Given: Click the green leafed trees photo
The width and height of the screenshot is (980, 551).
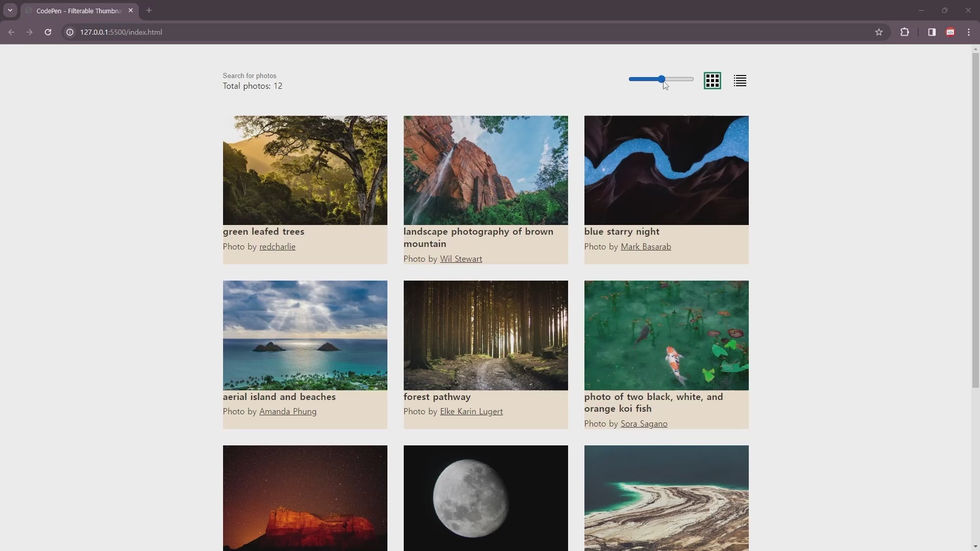Looking at the screenshot, I should click(305, 170).
